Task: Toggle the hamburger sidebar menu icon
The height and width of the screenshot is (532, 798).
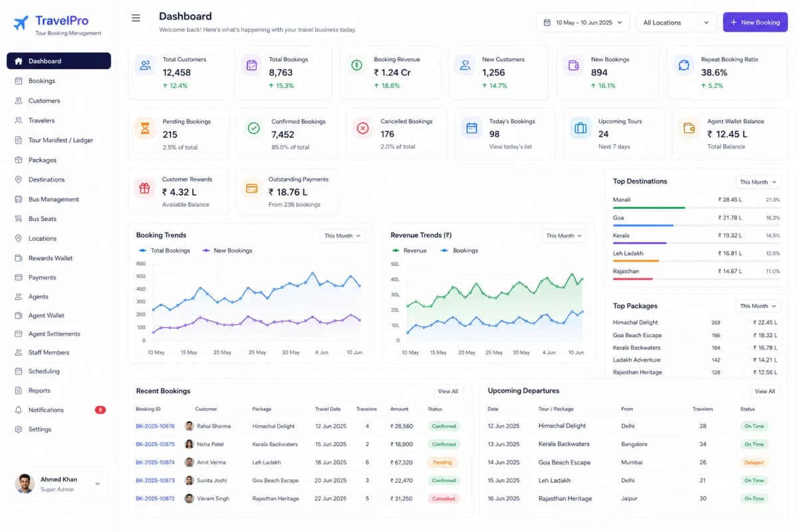Action: tap(136, 18)
